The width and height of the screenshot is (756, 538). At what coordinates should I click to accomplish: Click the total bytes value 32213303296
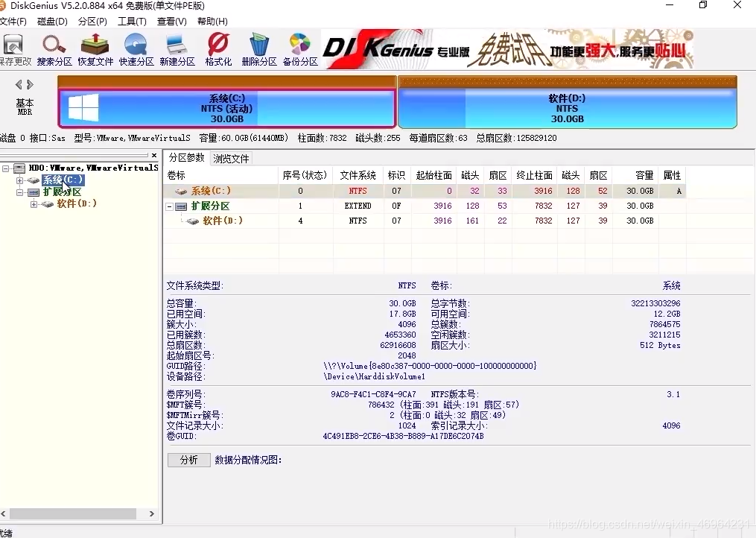point(655,303)
